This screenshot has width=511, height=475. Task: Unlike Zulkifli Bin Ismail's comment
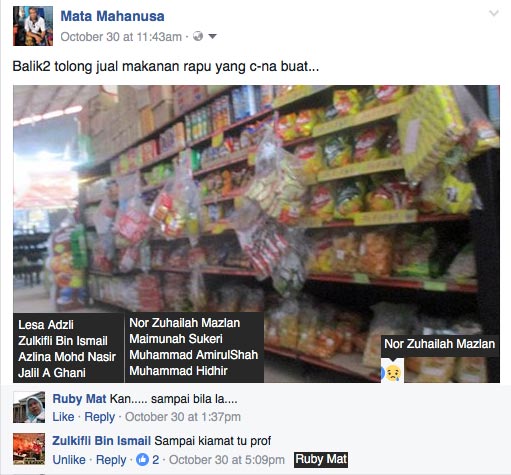69,460
